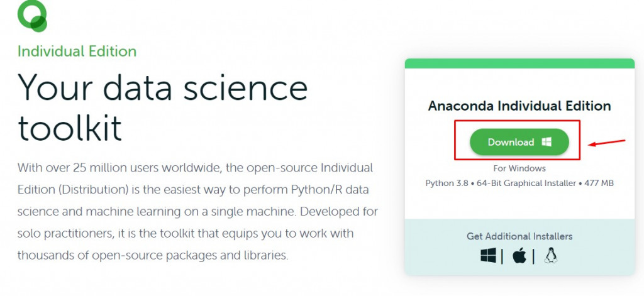Choose the Apple macOS installer icon
Image resolution: width=644 pixels, height=296 pixels.
(x=519, y=256)
